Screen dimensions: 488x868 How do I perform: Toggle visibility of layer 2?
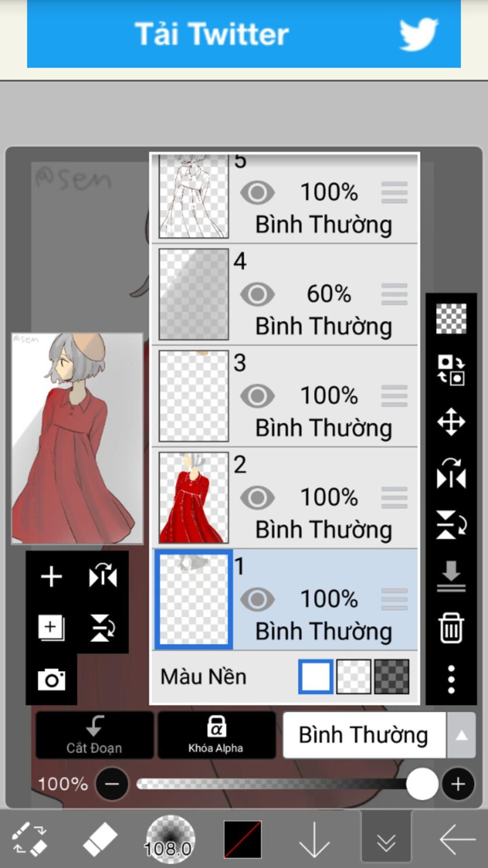257,497
